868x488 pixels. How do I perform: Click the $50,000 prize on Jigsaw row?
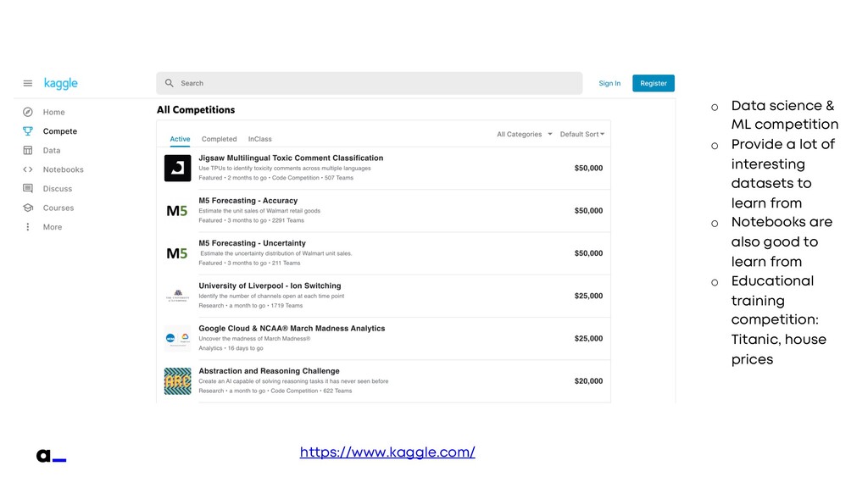pyautogui.click(x=588, y=169)
